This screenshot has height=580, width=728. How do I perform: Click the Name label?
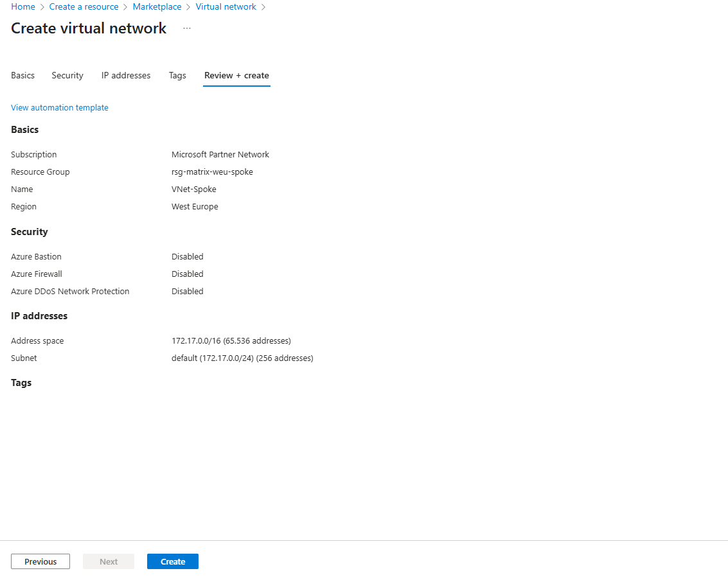[22, 189]
